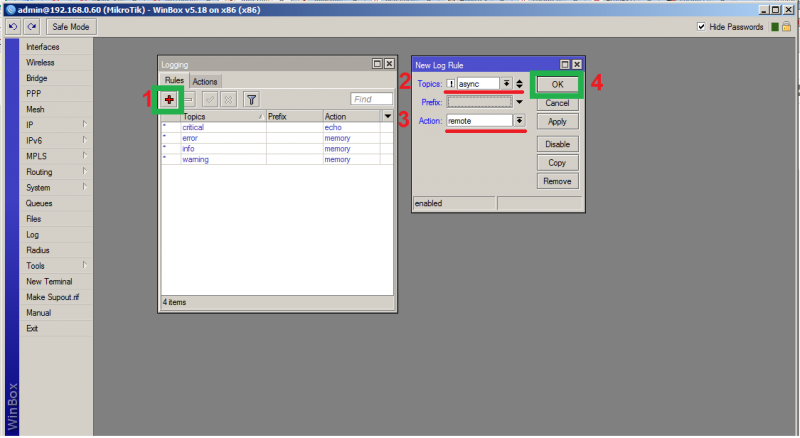Click the filter funnel icon in Logging
Screen dimensions: 800x438
[252, 100]
